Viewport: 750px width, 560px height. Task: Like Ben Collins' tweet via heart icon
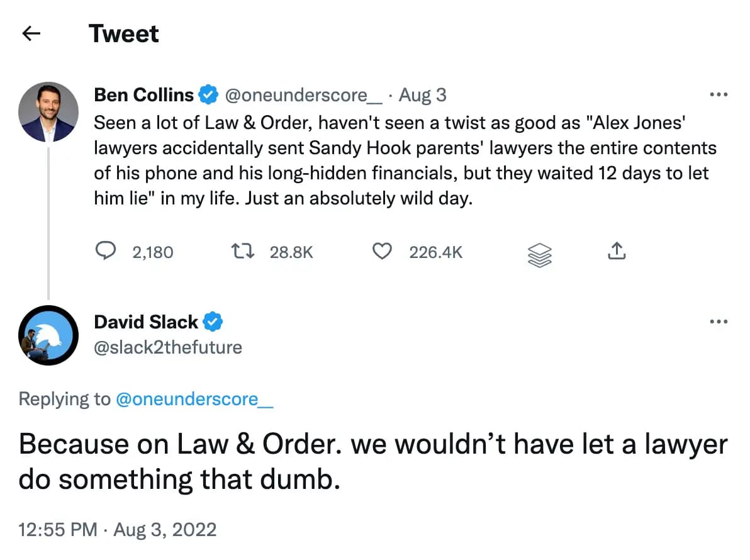pyautogui.click(x=381, y=250)
